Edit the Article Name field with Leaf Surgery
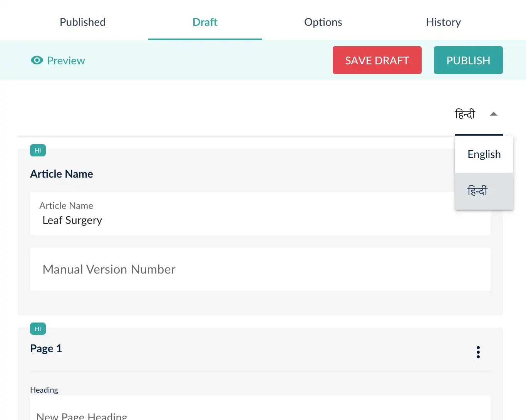The height and width of the screenshot is (420, 526). 260,213
